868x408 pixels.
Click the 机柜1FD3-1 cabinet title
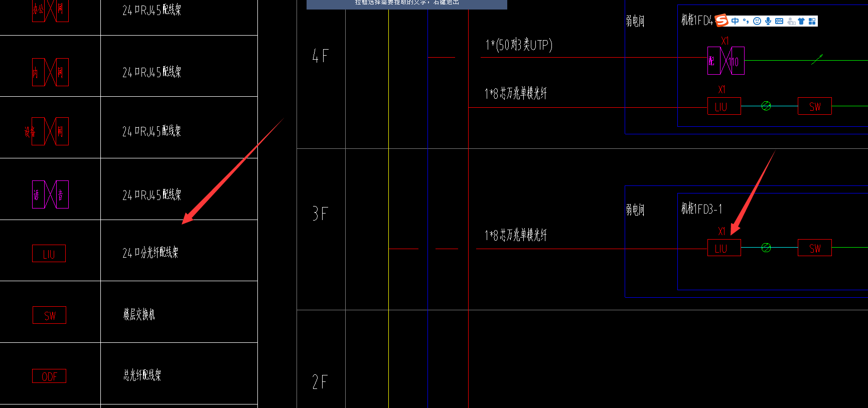(x=701, y=209)
